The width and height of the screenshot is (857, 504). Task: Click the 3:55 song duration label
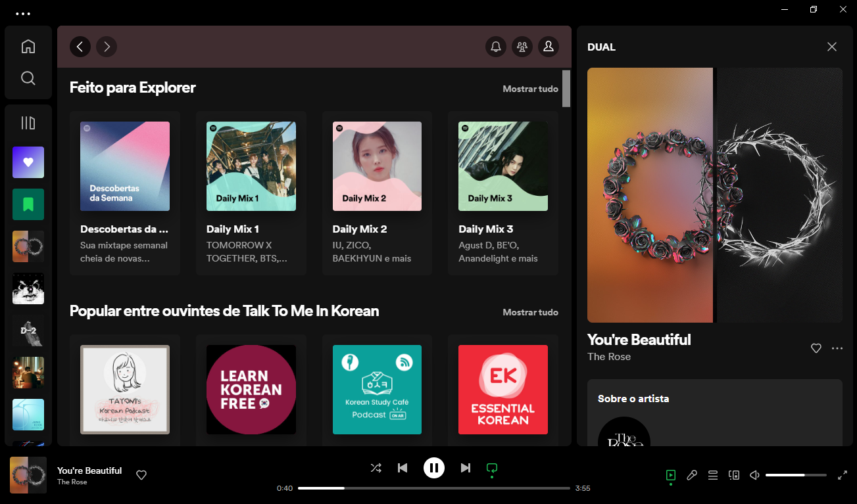(583, 488)
